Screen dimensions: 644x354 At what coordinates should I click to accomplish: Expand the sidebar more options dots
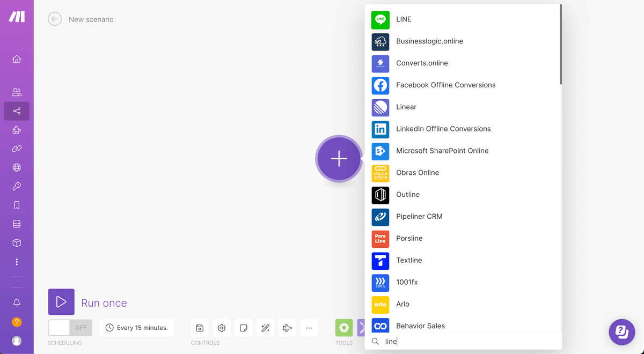[x=17, y=262]
